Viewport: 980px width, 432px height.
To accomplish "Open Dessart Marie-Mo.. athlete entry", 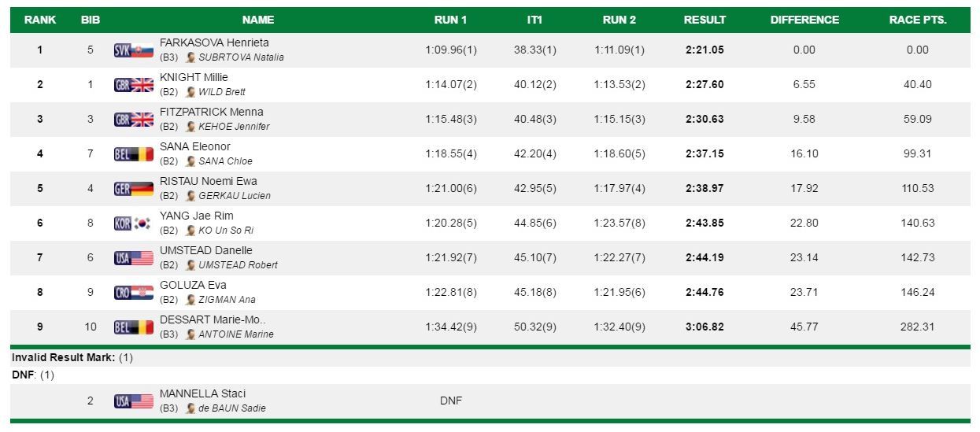I will click(213, 319).
